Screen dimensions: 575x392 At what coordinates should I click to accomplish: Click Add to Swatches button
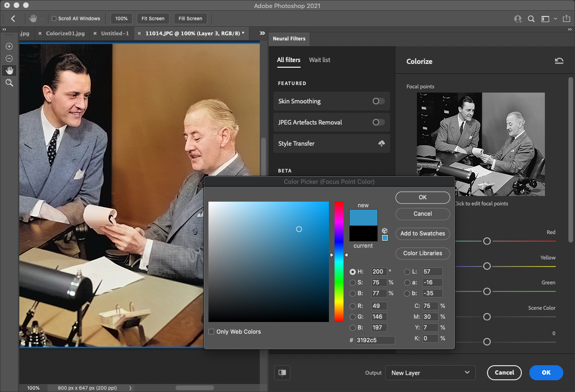point(423,234)
